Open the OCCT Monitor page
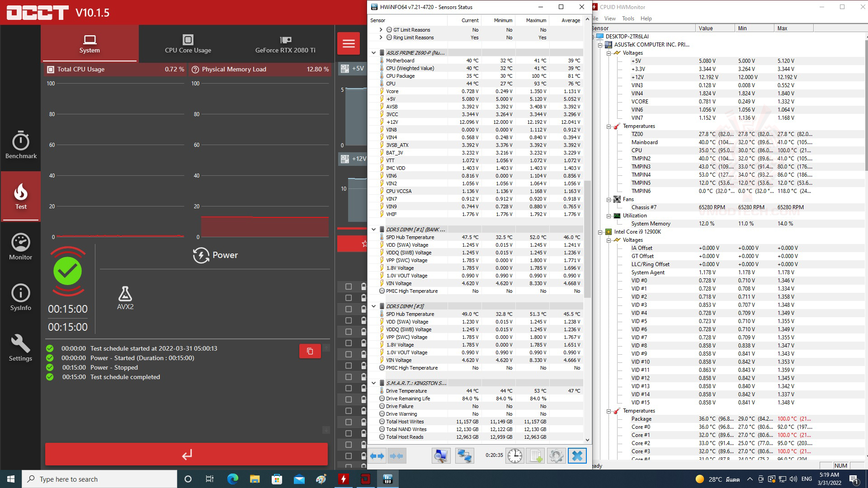868x488 pixels. tap(21, 247)
